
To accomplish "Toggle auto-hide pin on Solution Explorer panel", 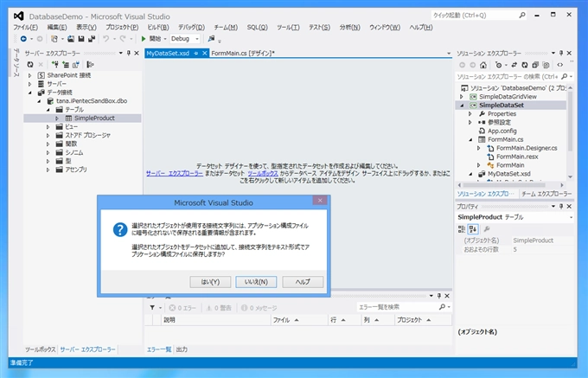I will pos(561,54).
